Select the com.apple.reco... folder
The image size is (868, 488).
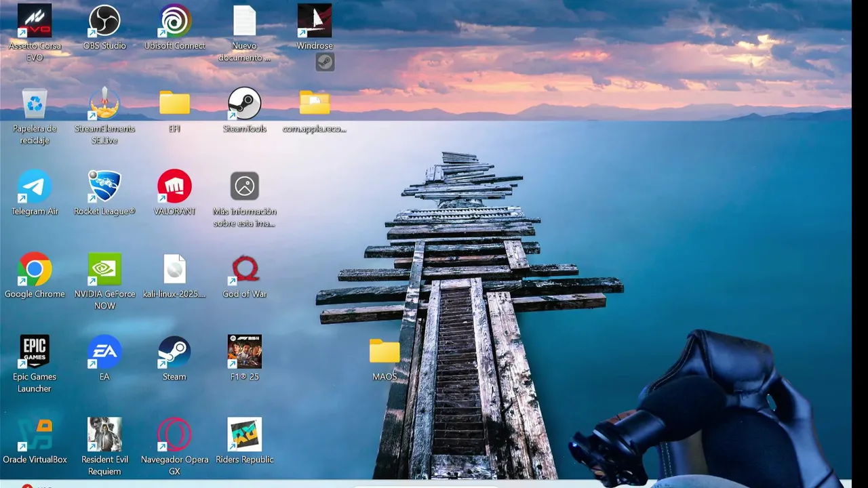click(x=315, y=103)
